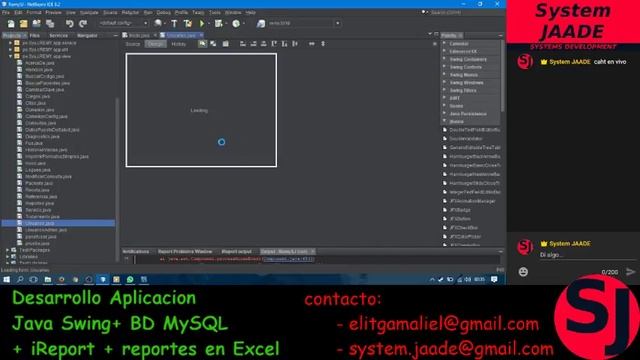640x360 pixels.
Task: Open WhatsApp from the taskbar
Action: tap(130, 280)
